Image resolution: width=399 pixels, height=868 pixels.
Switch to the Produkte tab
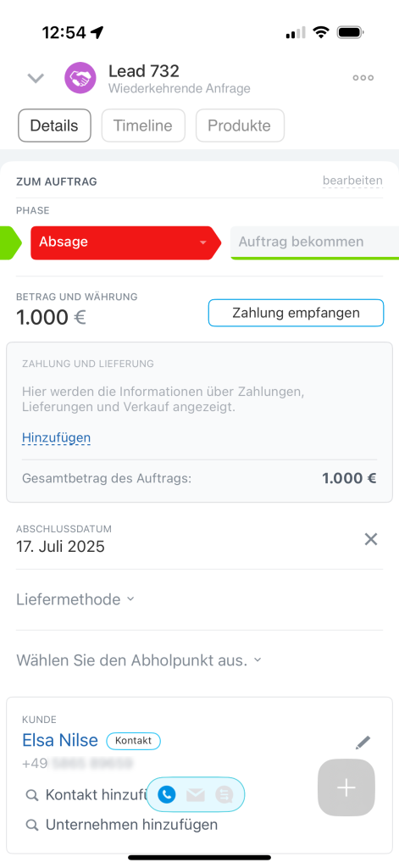point(240,125)
